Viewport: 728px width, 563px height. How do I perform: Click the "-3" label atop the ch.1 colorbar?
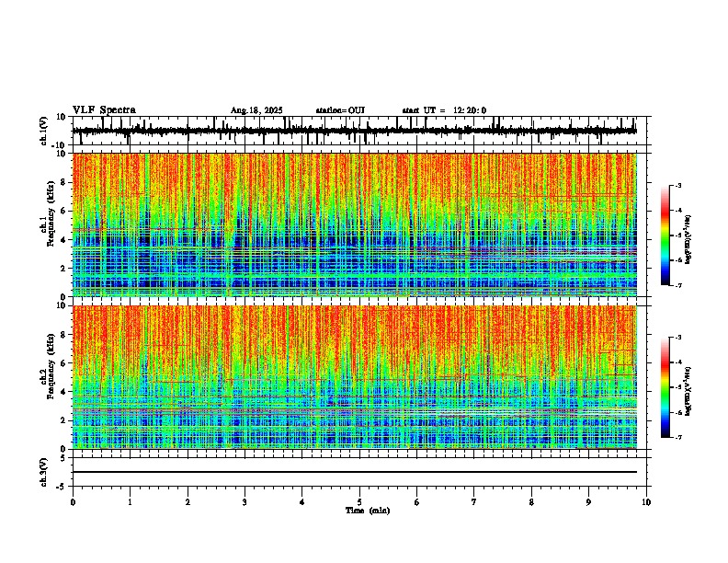(677, 185)
